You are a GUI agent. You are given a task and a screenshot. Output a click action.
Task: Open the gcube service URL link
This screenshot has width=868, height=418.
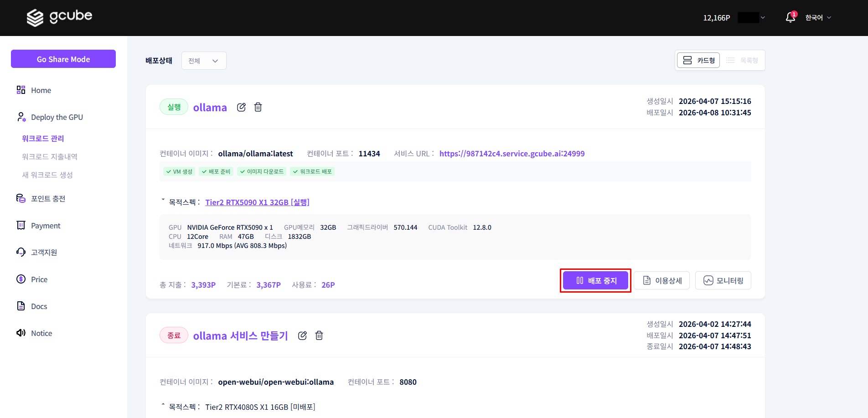coord(512,154)
